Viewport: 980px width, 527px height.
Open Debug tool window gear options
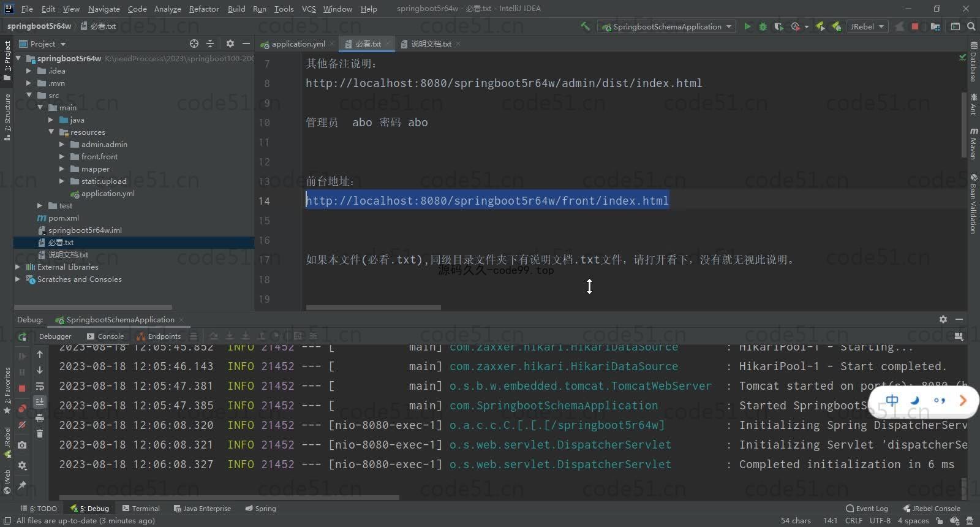[x=943, y=319]
